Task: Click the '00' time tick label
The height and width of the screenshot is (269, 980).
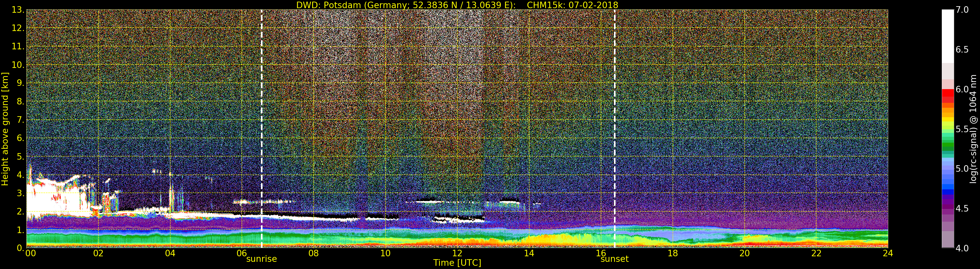Action: pyautogui.click(x=30, y=253)
